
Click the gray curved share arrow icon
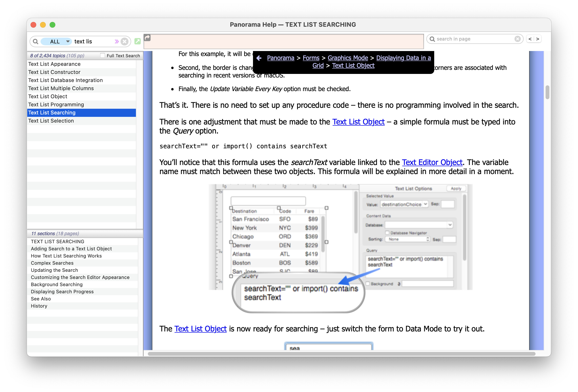(x=148, y=38)
